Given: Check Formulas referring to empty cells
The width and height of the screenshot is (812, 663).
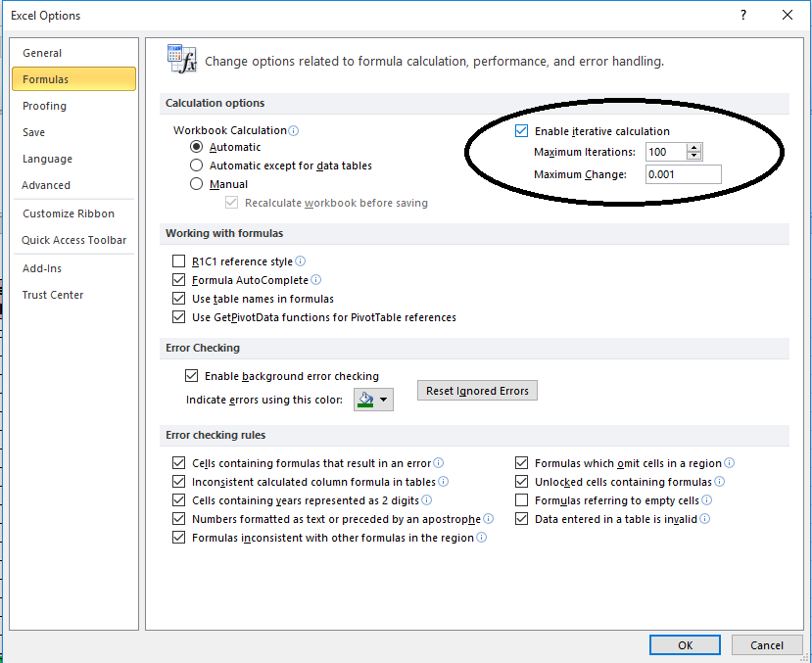Looking at the screenshot, I should [521, 500].
